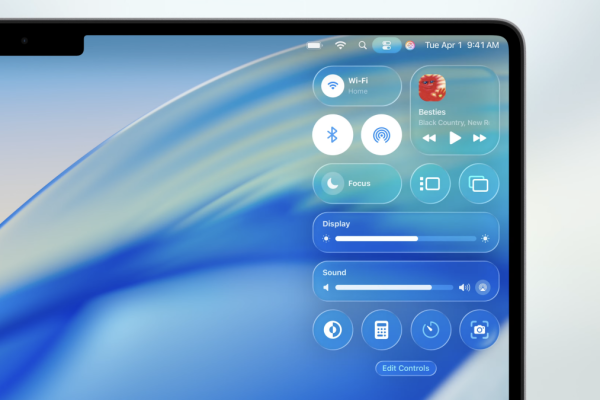Image resolution: width=600 pixels, height=400 pixels.
Task: Set the Sound volume slider
Action: (x=394, y=287)
